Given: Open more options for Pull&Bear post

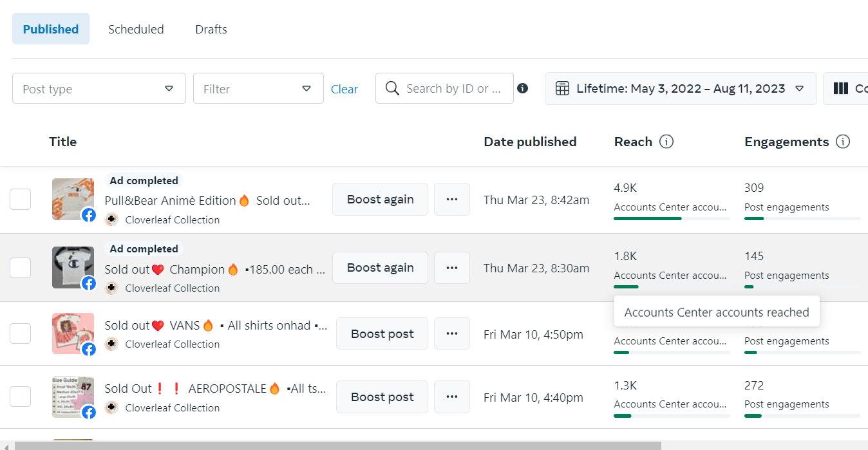Looking at the screenshot, I should [452, 200].
